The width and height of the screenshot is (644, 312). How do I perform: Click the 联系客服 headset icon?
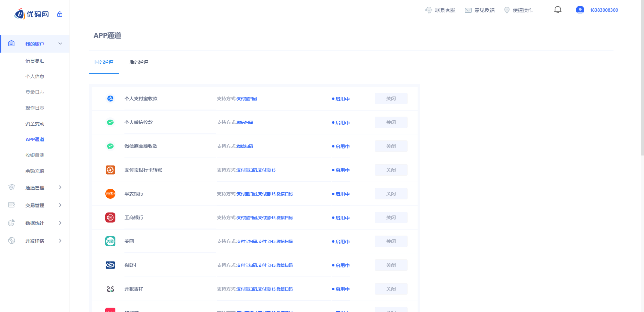pos(429,10)
